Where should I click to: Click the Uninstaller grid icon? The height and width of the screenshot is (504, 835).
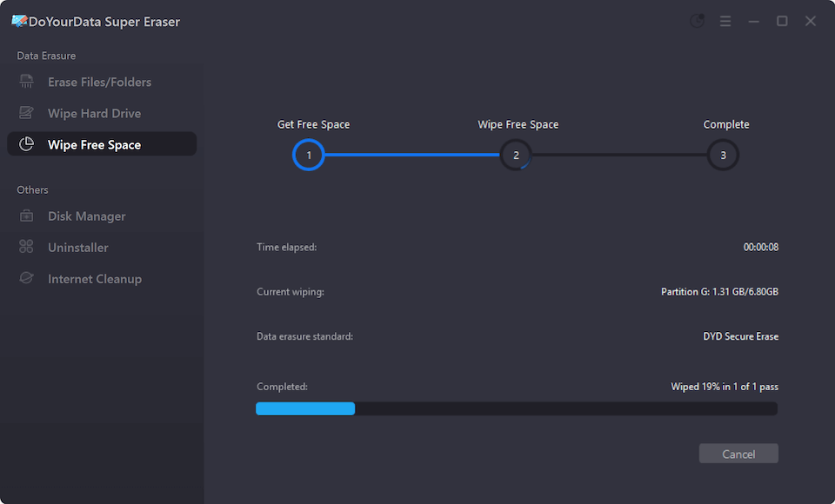27,247
